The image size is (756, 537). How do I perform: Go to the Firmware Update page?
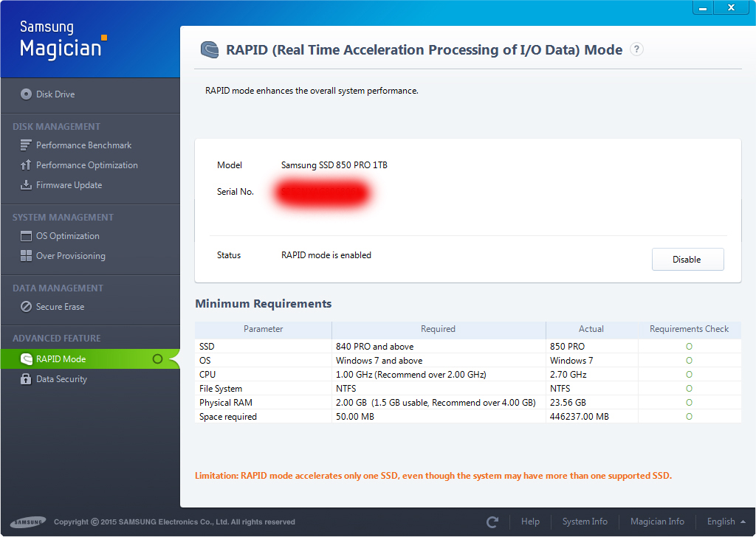tap(69, 185)
